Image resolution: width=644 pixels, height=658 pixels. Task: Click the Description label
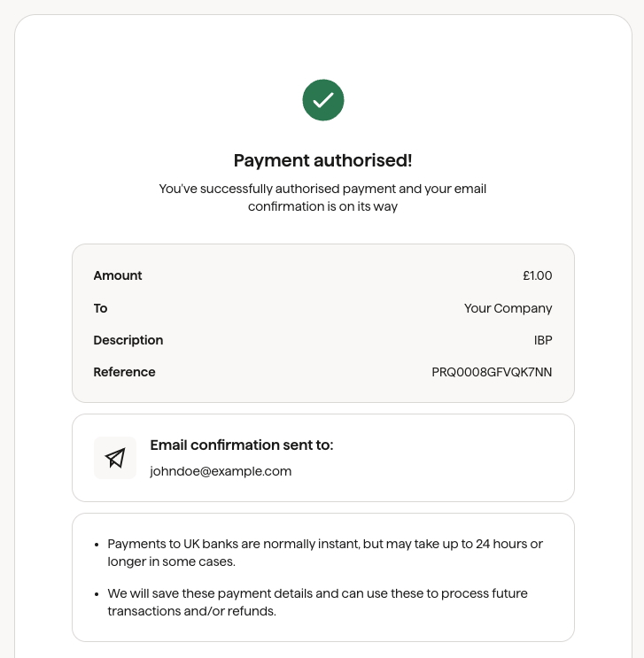128,340
